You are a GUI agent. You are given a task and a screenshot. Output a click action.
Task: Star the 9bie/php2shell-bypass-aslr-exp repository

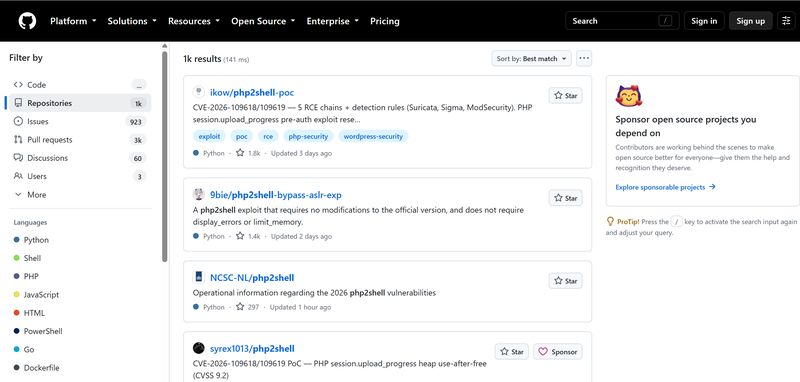click(x=565, y=198)
